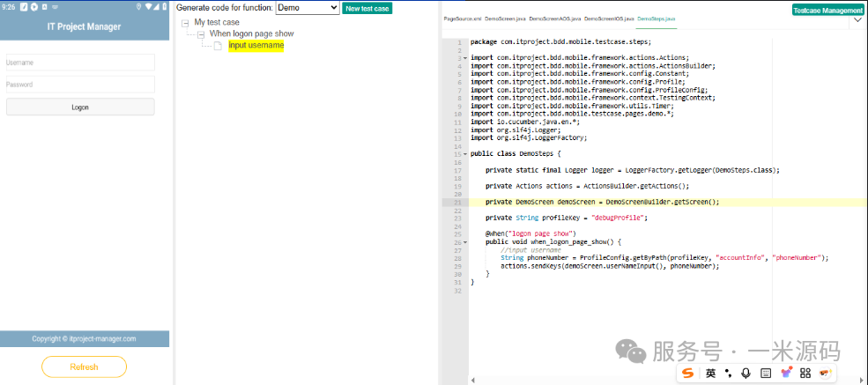Click line number 21 in the gutter
The width and height of the screenshot is (868, 385).
point(457,203)
